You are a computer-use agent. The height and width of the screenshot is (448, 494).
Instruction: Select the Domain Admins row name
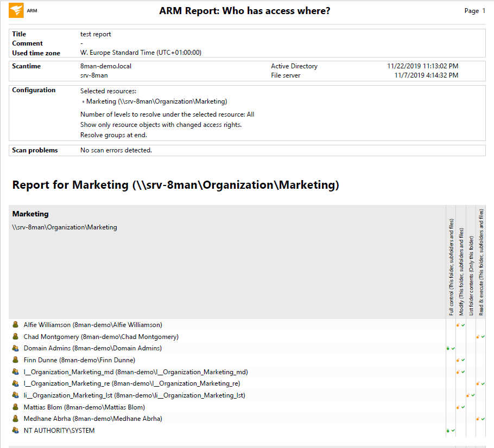coord(93,348)
